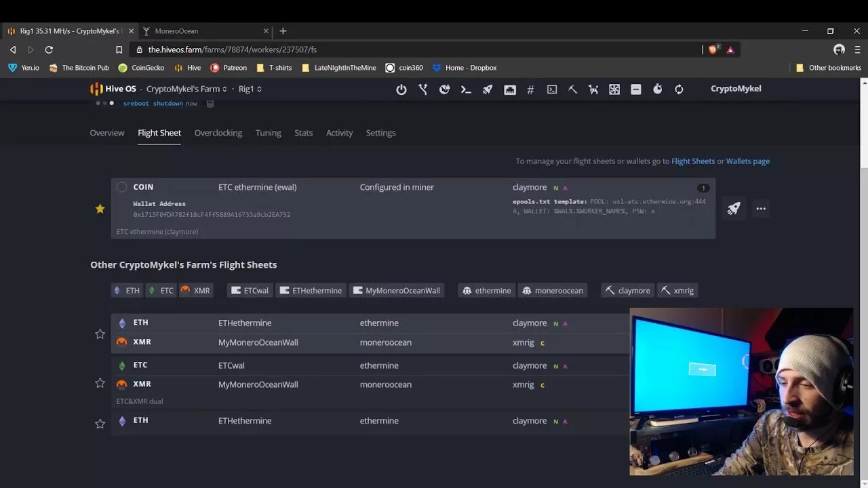Expand the Rig1 worker dropdown
The height and width of the screenshot is (488, 868).
pos(250,89)
